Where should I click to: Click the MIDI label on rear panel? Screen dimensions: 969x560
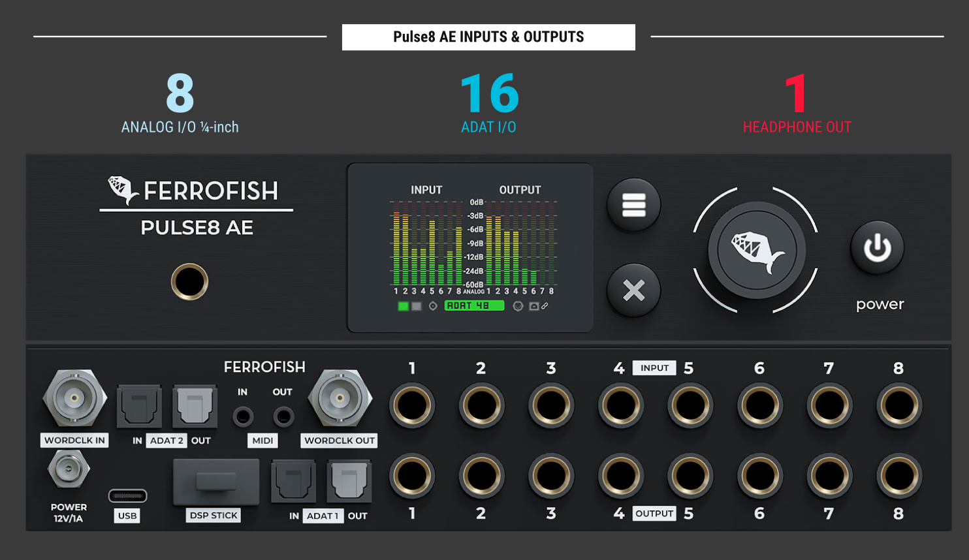click(x=262, y=441)
